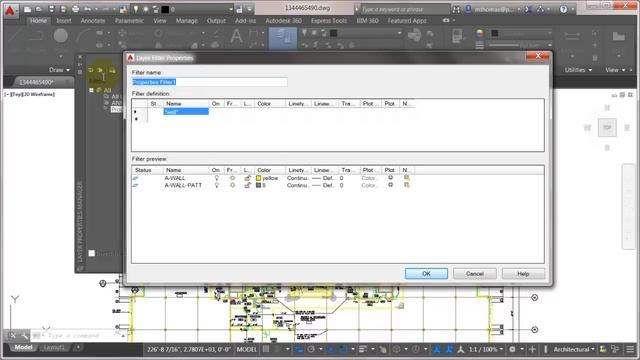Click the black color swatch in quick access toolbar

click(165, 9)
